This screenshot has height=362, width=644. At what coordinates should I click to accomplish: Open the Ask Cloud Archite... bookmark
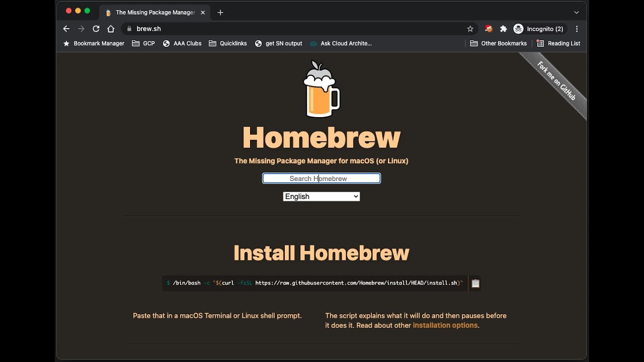click(x=341, y=43)
